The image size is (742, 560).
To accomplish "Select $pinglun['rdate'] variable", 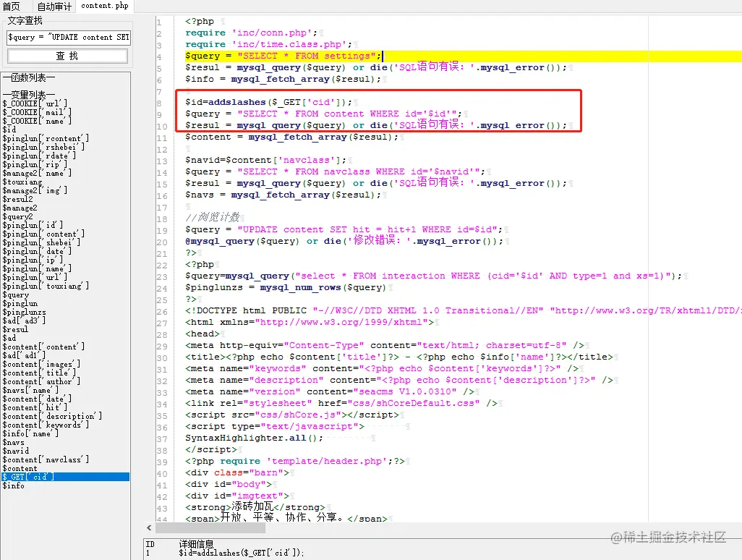I will point(39,156).
